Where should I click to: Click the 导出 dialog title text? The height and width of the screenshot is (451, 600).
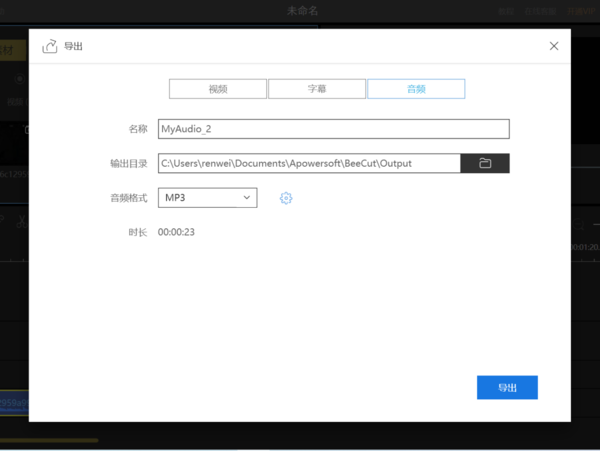[x=74, y=46]
